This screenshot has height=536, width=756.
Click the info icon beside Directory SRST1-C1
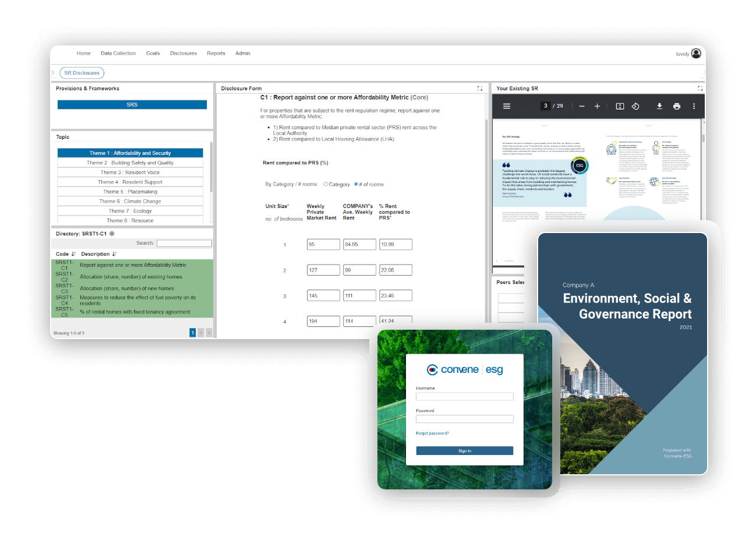click(112, 234)
